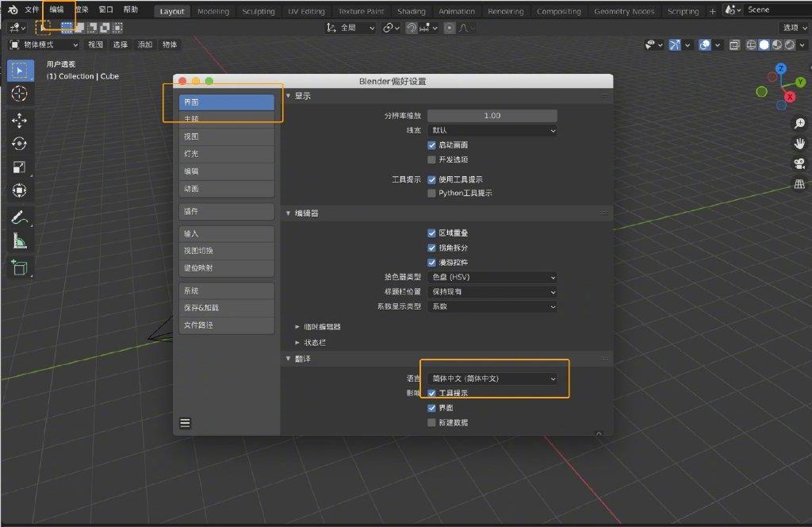The height and width of the screenshot is (527, 812).
Task: Toggle the 界面 checkbox under 翻译
Action: 431,408
